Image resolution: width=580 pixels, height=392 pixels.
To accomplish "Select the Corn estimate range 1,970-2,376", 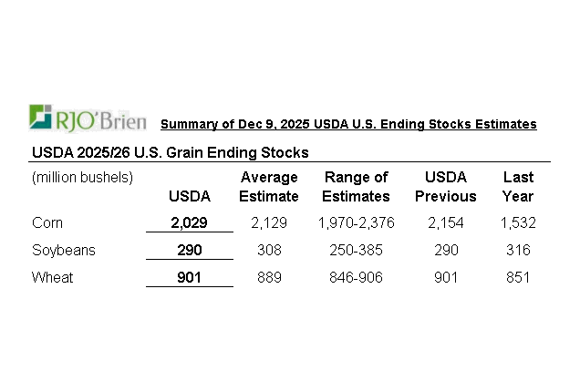I will pyautogui.click(x=356, y=222).
